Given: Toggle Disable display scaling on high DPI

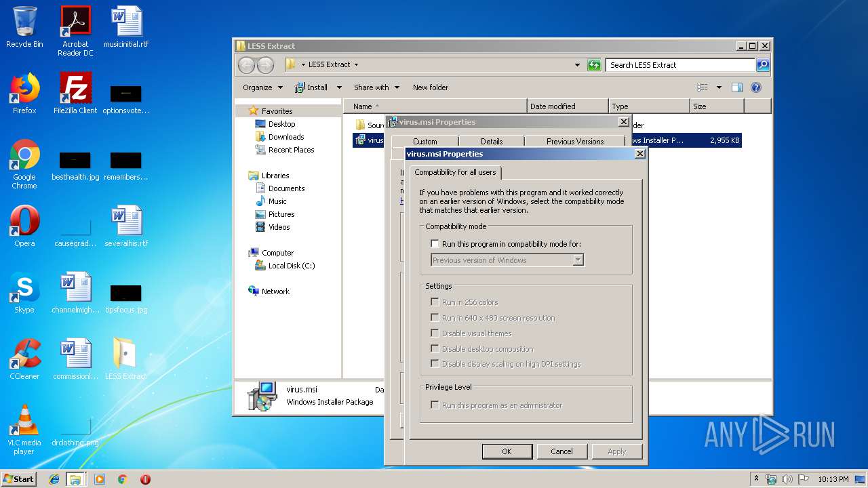Looking at the screenshot, I should tap(435, 364).
